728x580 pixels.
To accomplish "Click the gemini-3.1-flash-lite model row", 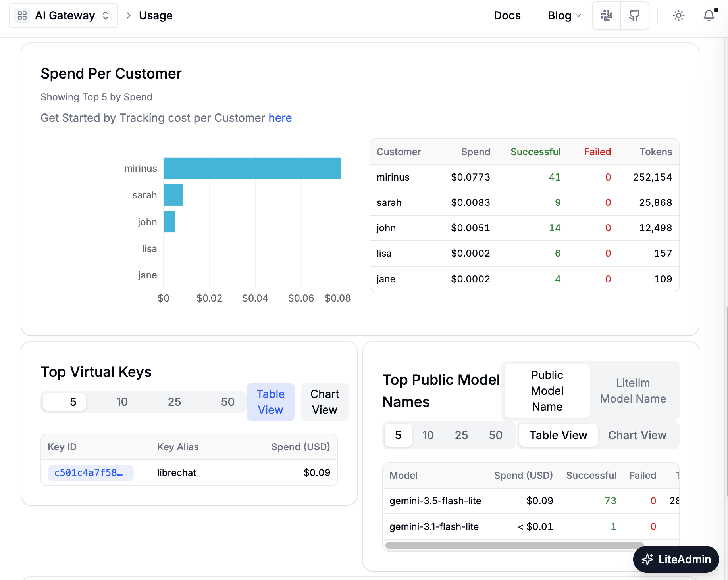I will coord(531,527).
